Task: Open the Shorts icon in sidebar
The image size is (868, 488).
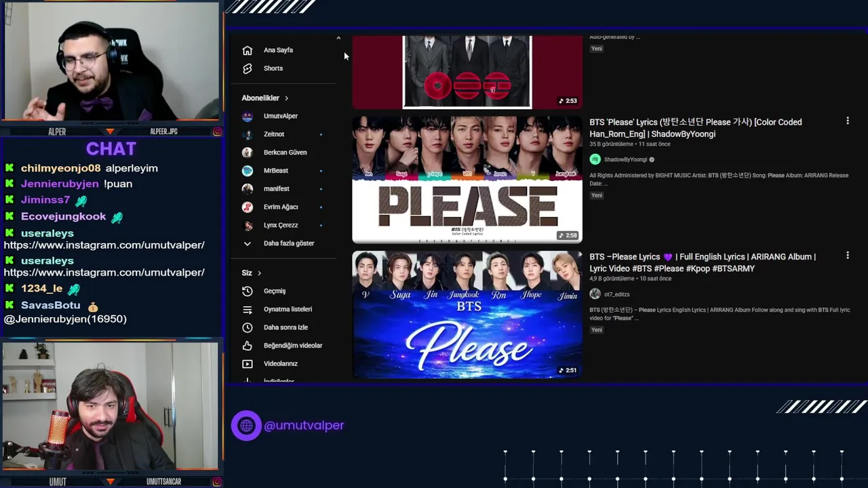Action: point(248,68)
